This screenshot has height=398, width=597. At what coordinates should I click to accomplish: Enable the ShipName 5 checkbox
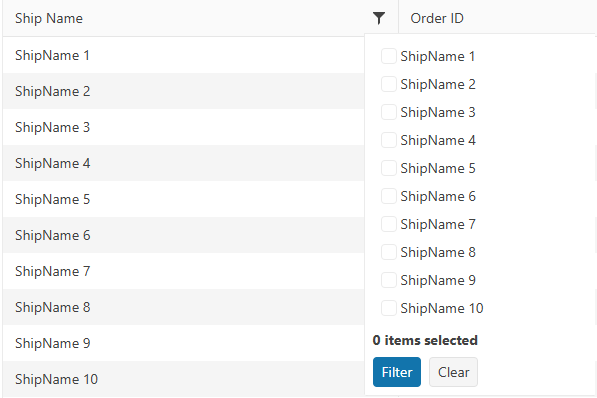(389, 168)
